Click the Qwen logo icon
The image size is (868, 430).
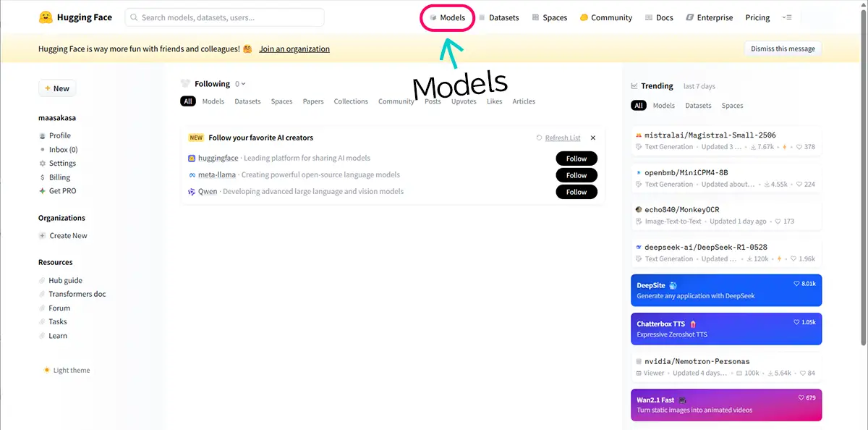192,192
